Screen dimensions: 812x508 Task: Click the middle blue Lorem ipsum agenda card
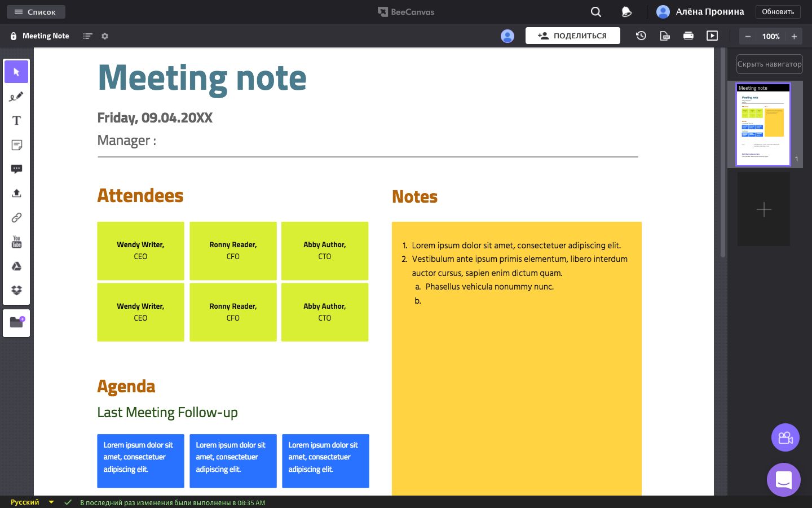click(x=233, y=461)
